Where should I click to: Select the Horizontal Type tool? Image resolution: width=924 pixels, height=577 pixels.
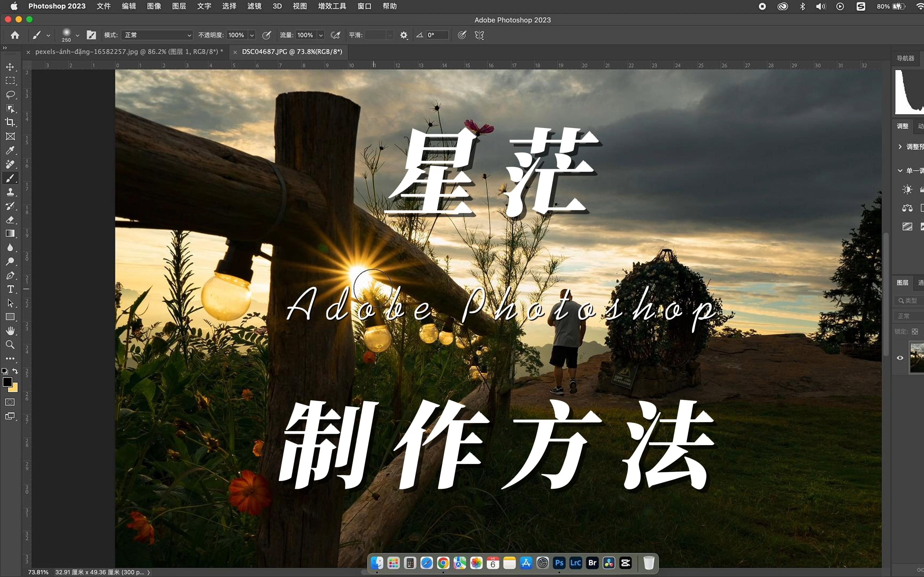[10, 289]
